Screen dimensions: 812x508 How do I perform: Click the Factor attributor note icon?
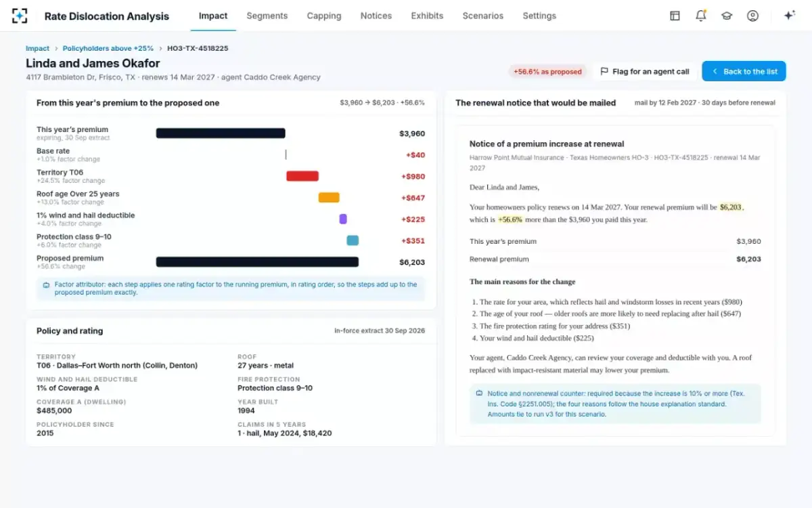[46, 285]
